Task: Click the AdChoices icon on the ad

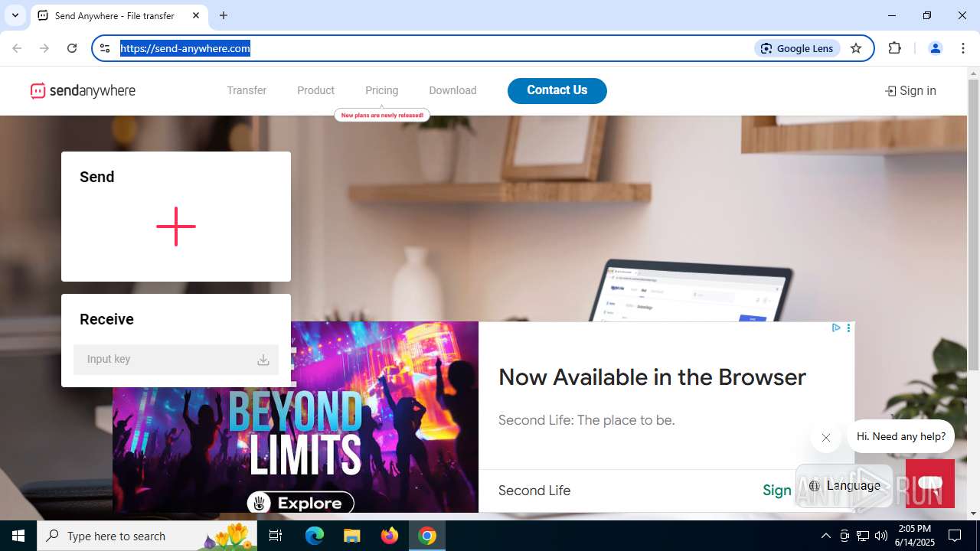Action: point(836,328)
